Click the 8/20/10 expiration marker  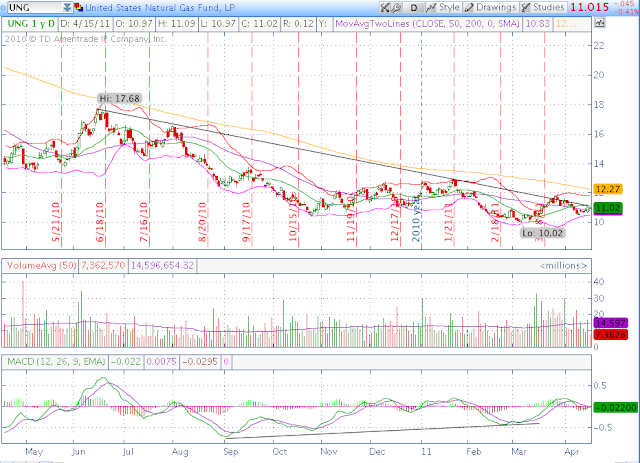pyautogui.click(x=202, y=222)
